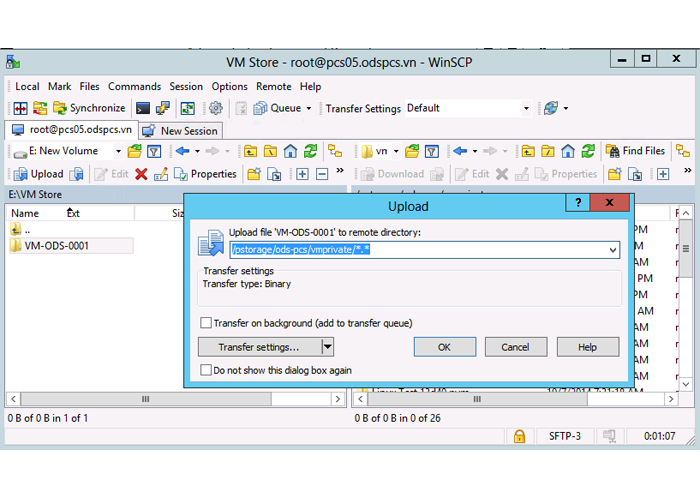Open Preferences gear icon
700x500 pixels.
point(216,108)
